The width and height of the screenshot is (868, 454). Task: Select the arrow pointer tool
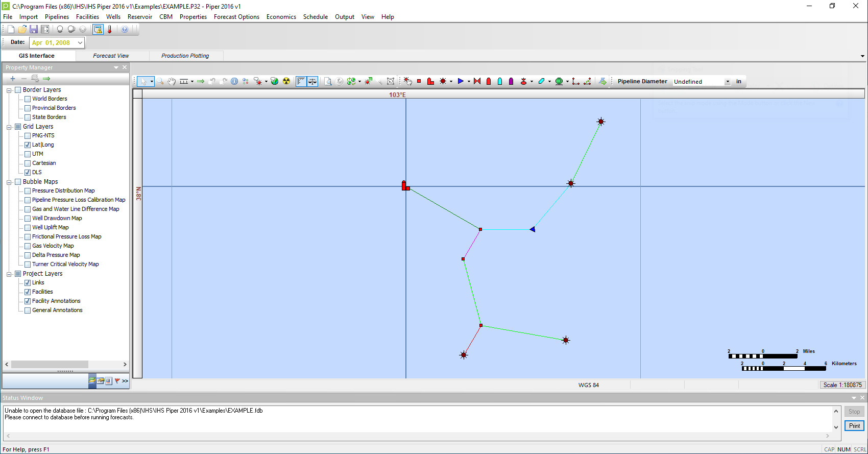[143, 81]
